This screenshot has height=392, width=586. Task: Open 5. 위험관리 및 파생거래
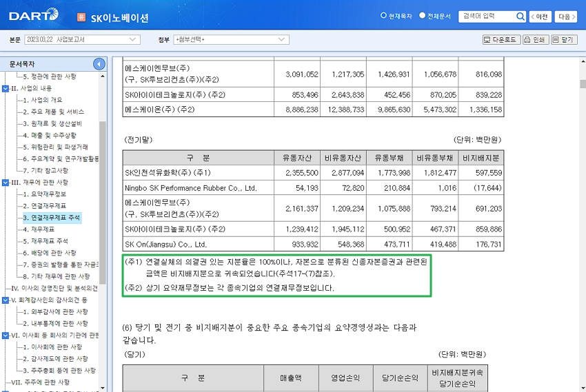point(55,147)
